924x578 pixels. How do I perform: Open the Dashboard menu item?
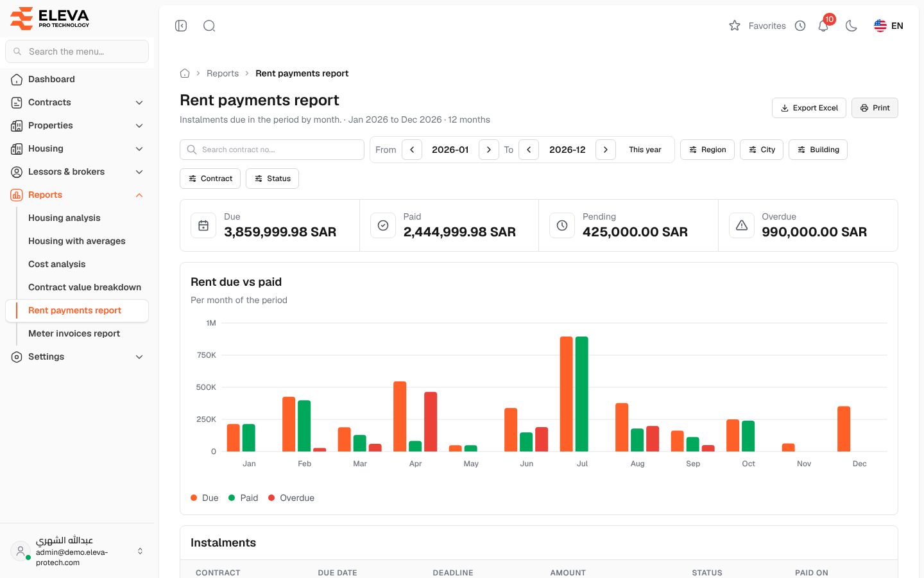pyautogui.click(x=77, y=79)
